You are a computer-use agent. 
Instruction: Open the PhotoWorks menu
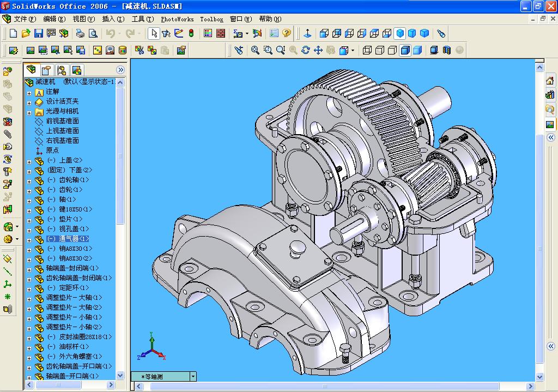(x=177, y=19)
